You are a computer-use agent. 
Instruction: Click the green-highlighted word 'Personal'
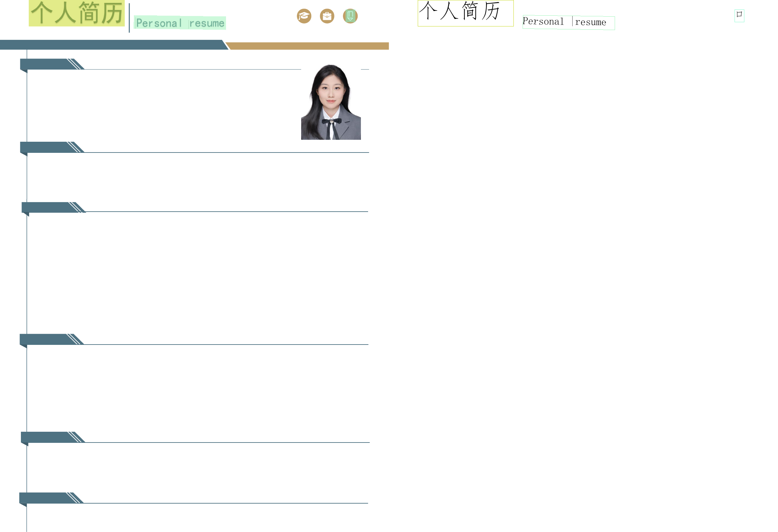159,23
